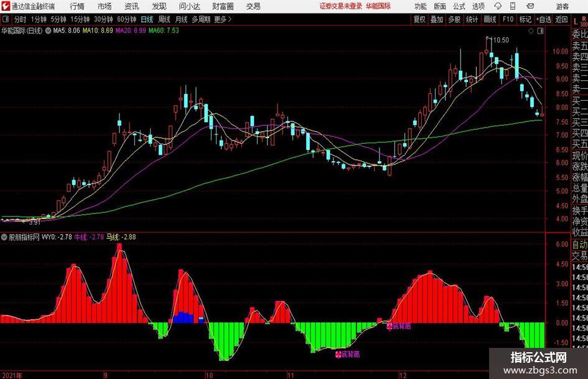This screenshot has height=379, width=588.
Task: Click the 返回 back button
Action: pyautogui.click(x=561, y=19)
